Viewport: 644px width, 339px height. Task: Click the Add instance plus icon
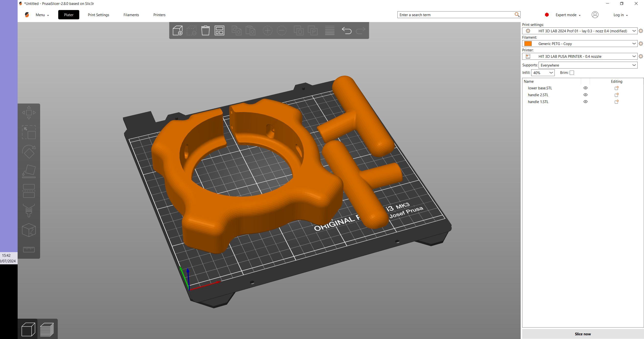point(267,31)
